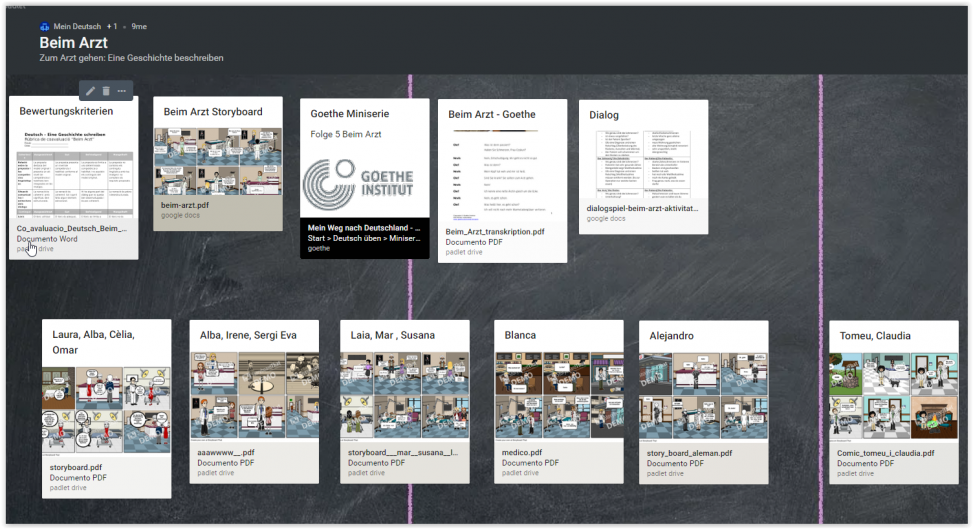Open the dialogspiel-beim-arzt-aktivitat attachment
The width and height of the screenshot is (973, 529).
(x=642, y=208)
